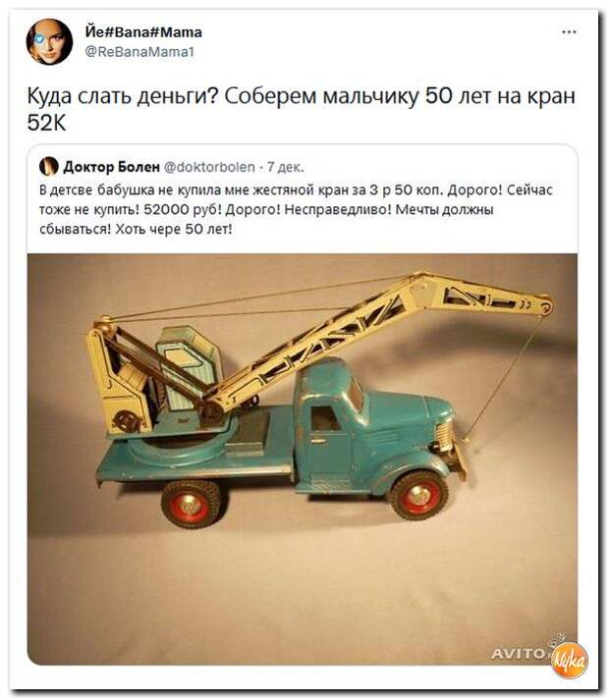609x700 pixels.
Task: Click the crane operator cabin in photo
Action: click(190, 361)
